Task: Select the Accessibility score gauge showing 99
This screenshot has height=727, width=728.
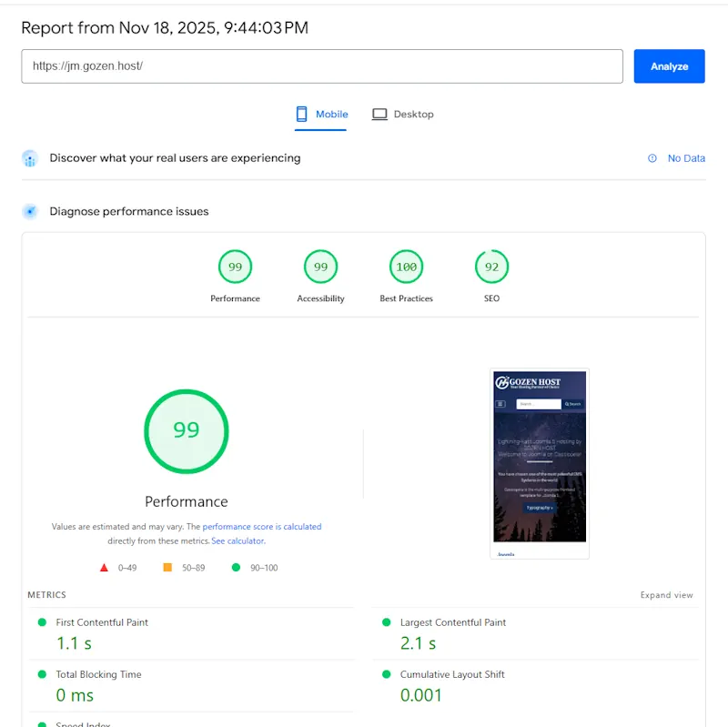Action: [320, 267]
